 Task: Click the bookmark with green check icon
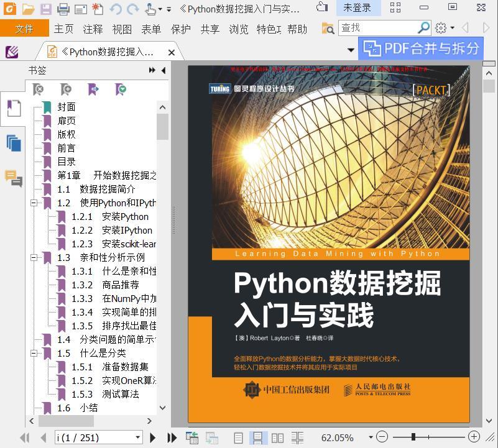coord(121,90)
